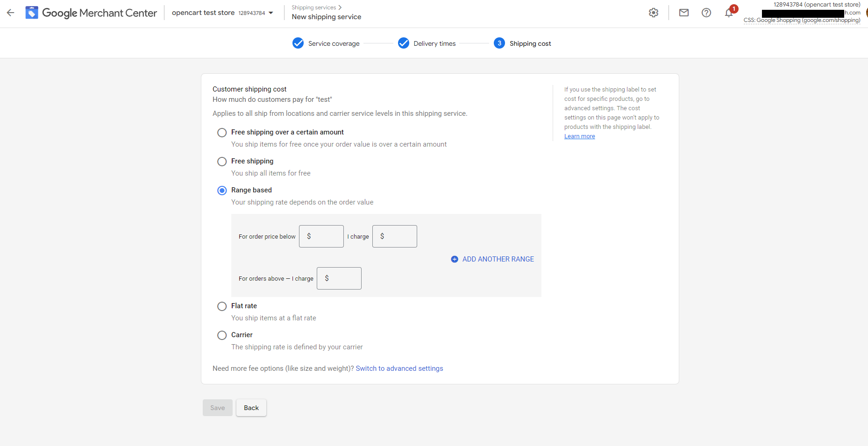Image resolution: width=868 pixels, height=446 pixels.
Task: Open the settings gear menu
Action: click(x=653, y=13)
